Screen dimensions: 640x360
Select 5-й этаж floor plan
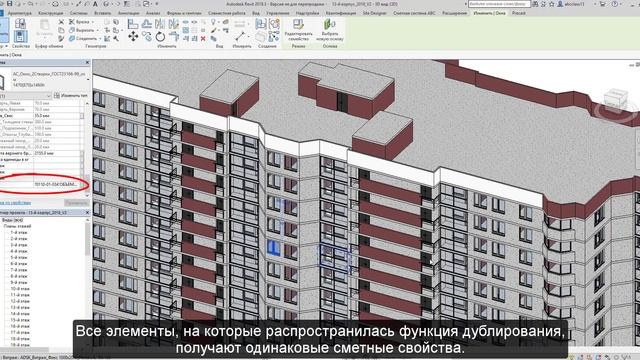click(x=19, y=258)
